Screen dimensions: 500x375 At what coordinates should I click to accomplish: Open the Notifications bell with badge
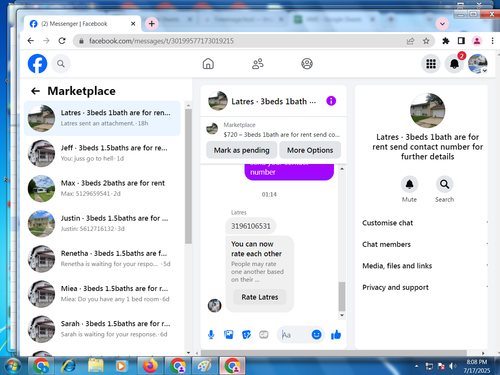point(454,64)
